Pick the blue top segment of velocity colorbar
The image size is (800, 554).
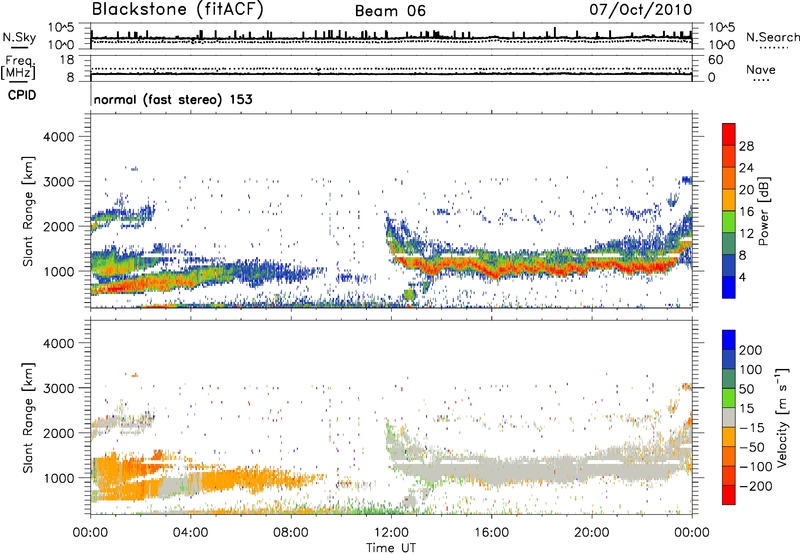pos(729,340)
